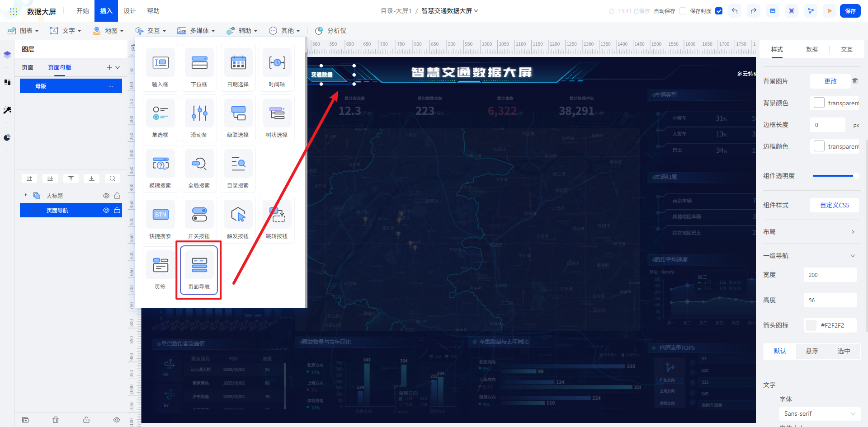Toggle the 保存封面 save cover checkbox
The image size is (868, 427).
719,11
